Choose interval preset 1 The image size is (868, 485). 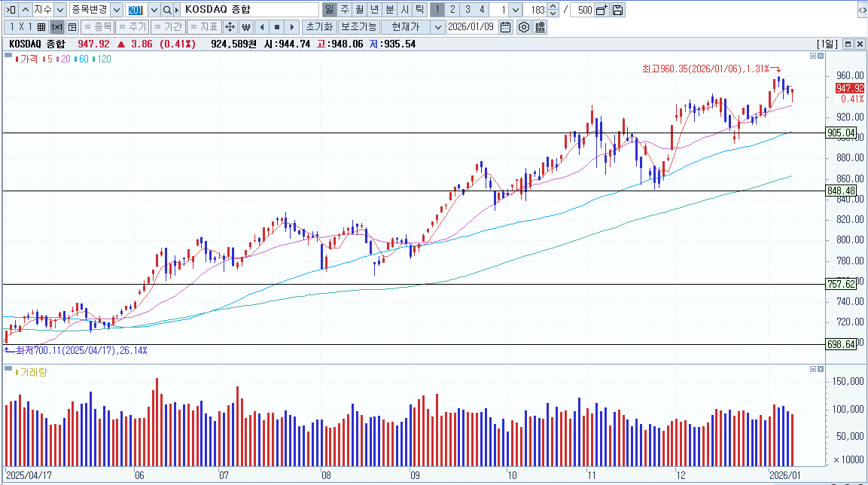[437, 9]
